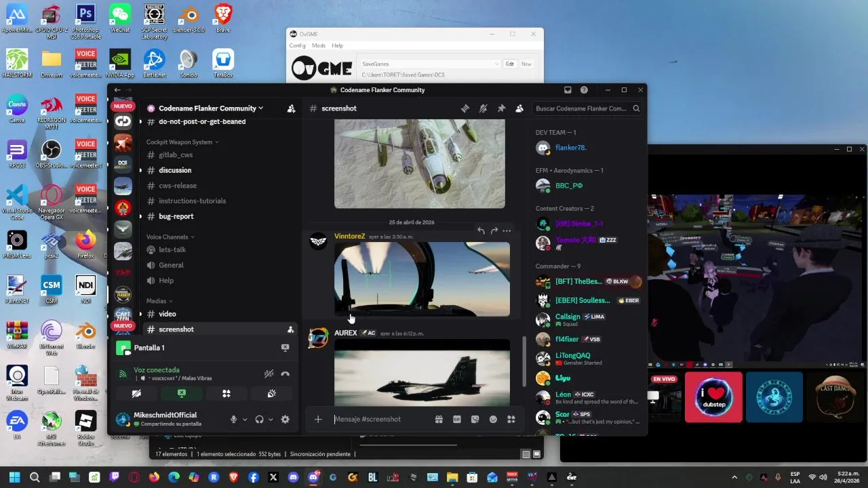Screen dimensions: 868x488
Task: Open Discord help icon in title bar
Action: [x=584, y=90]
